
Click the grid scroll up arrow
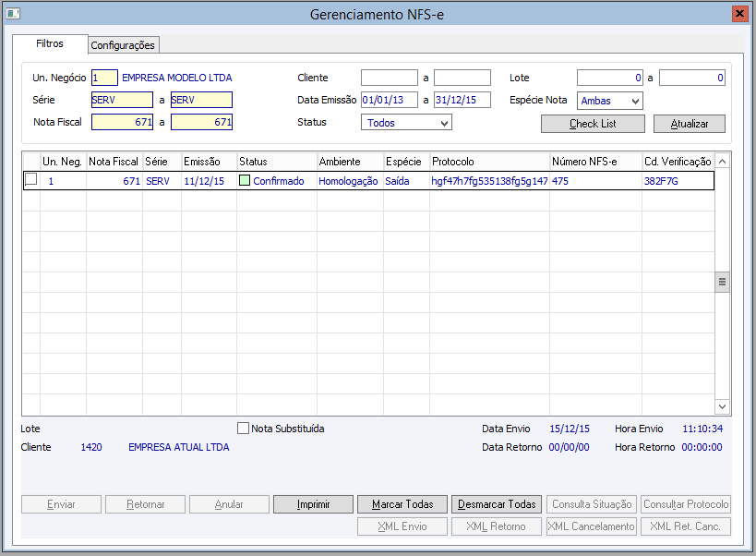tap(722, 162)
